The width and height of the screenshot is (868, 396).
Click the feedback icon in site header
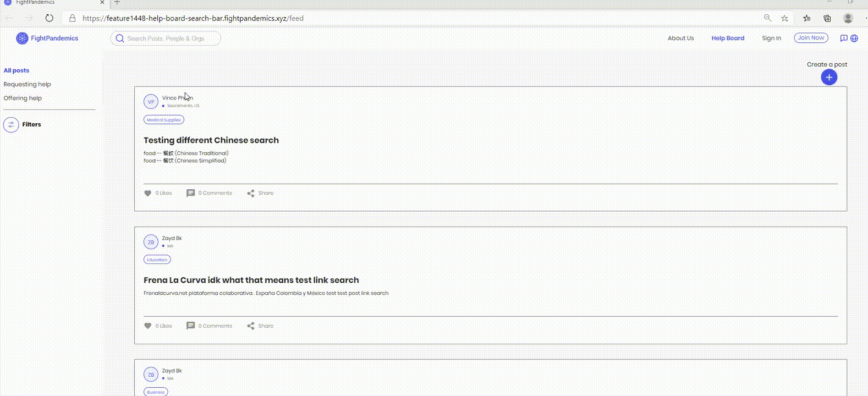(844, 38)
